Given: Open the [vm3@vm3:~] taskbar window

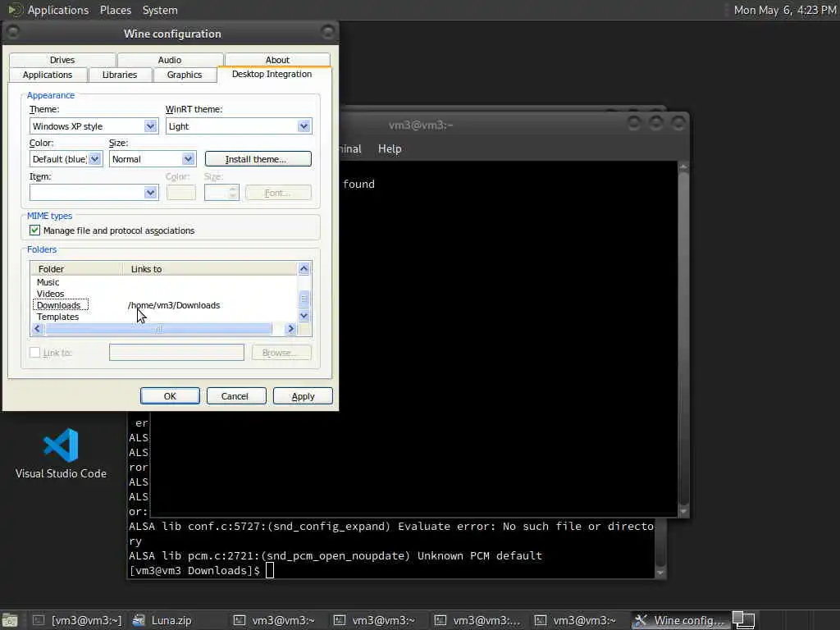Looking at the screenshot, I should 77,620.
